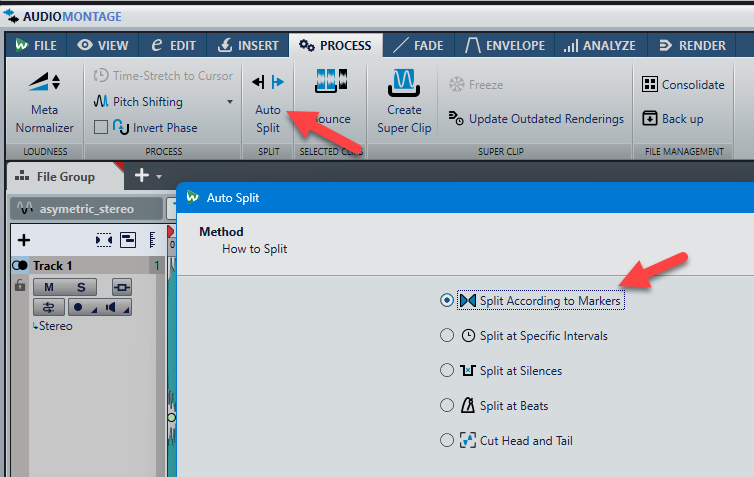Click the metronome Split at Beats icon
Image resolution: width=754 pixels, height=477 pixels.
pos(468,405)
